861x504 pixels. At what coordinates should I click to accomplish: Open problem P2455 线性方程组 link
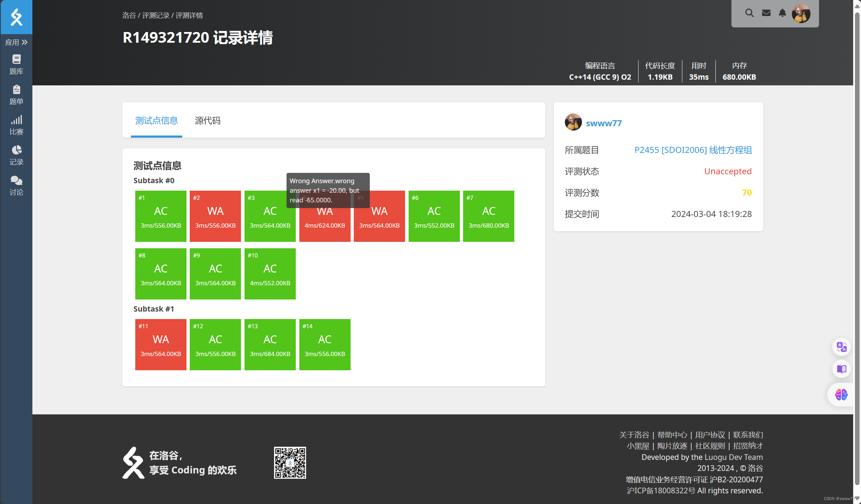tap(693, 150)
